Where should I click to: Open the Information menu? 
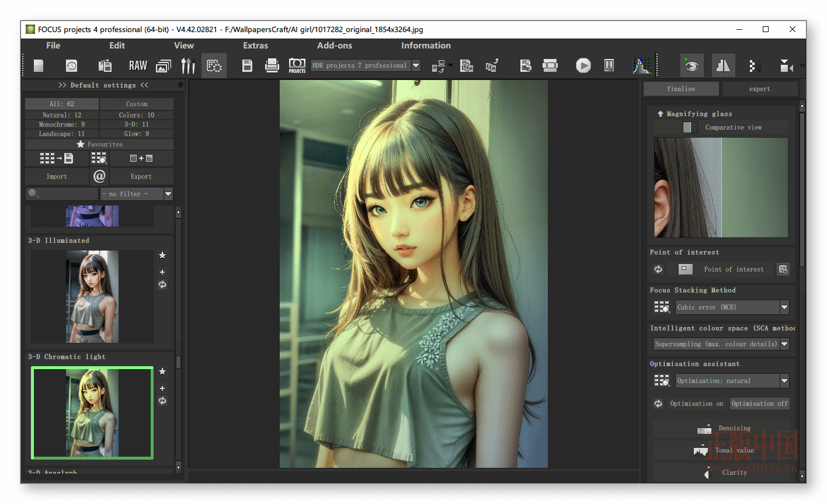coord(426,46)
